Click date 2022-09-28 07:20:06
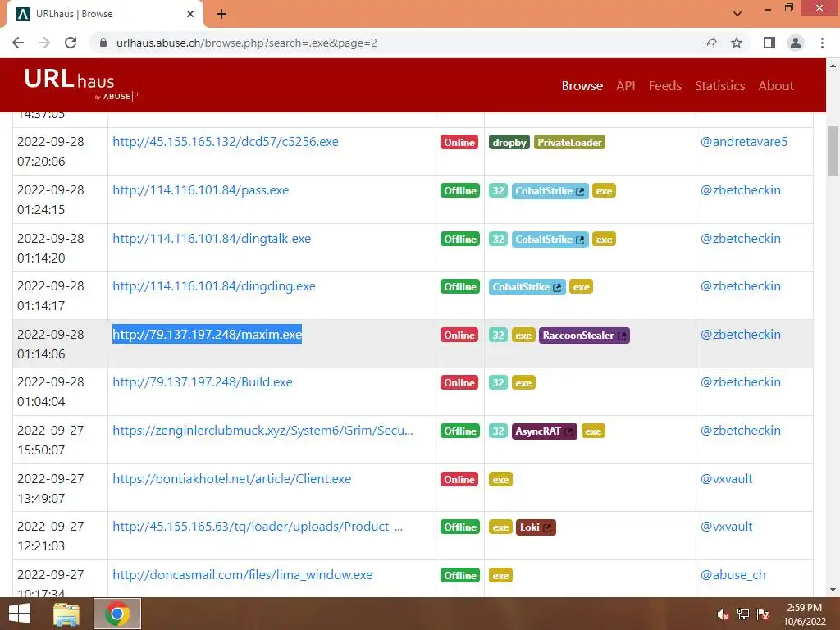 click(50, 151)
